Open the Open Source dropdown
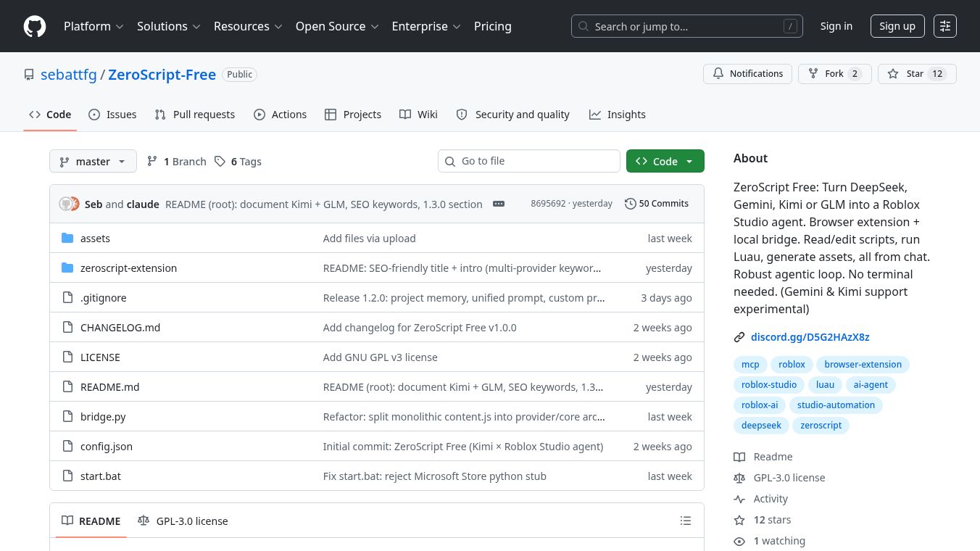The height and width of the screenshot is (551, 980). pyautogui.click(x=337, y=26)
